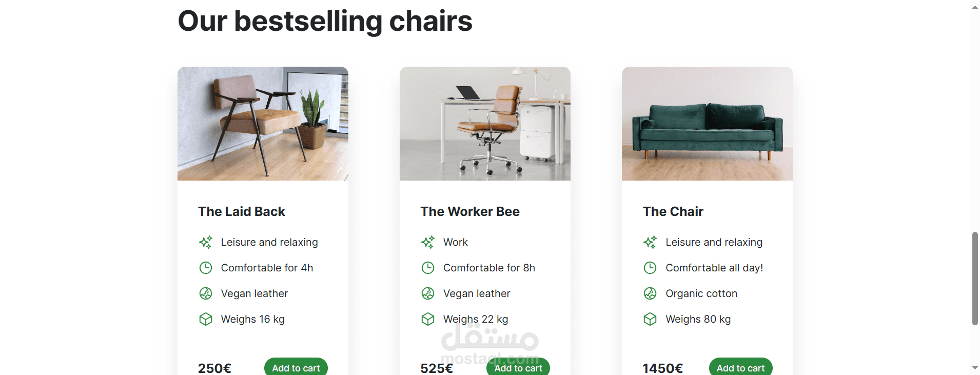Add The Chair to cart

(x=740, y=367)
